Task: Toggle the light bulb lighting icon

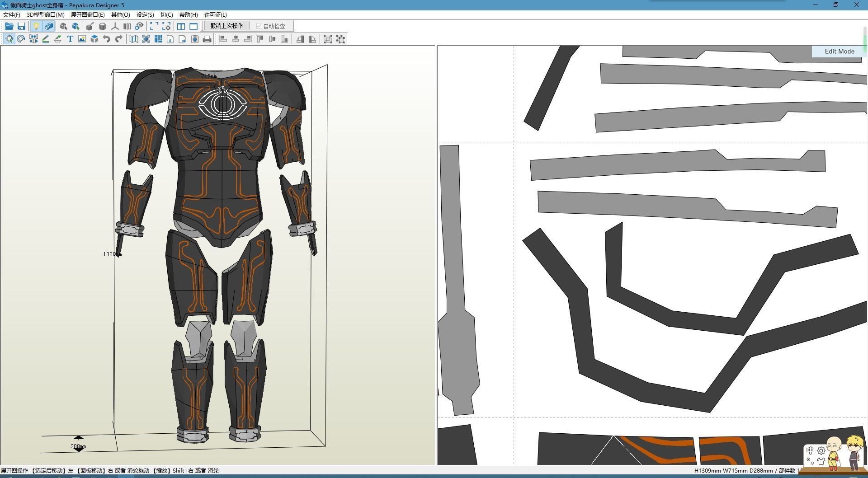Action: (x=36, y=26)
